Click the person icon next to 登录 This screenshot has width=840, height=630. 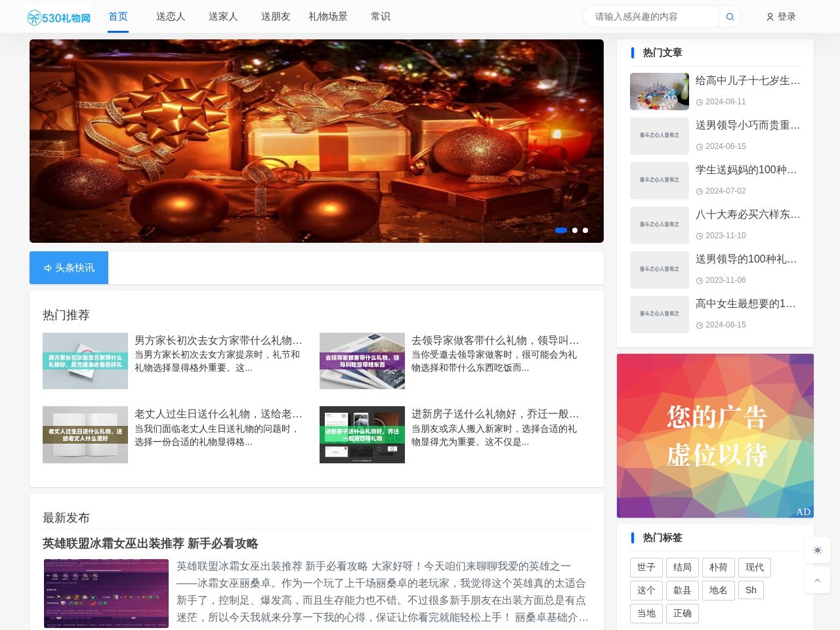pos(769,16)
